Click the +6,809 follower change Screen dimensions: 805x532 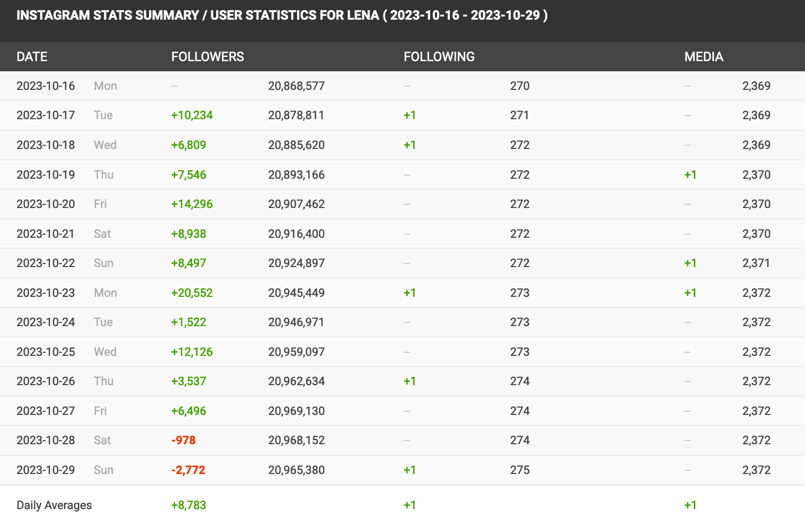pyautogui.click(x=188, y=145)
